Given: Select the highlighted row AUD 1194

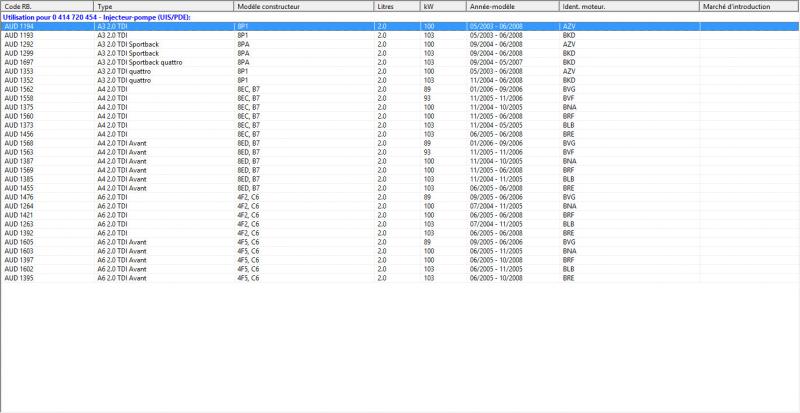Looking at the screenshot, I should tap(400, 26).
